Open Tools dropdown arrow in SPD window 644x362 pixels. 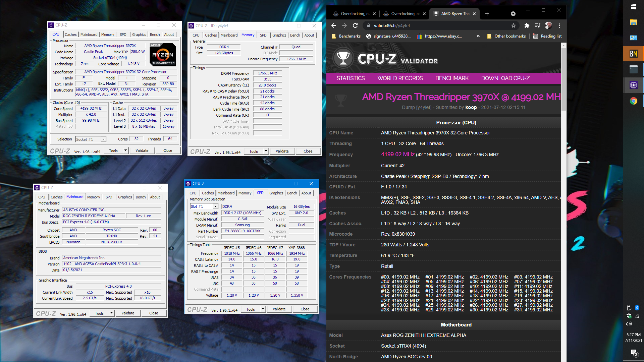click(x=263, y=309)
